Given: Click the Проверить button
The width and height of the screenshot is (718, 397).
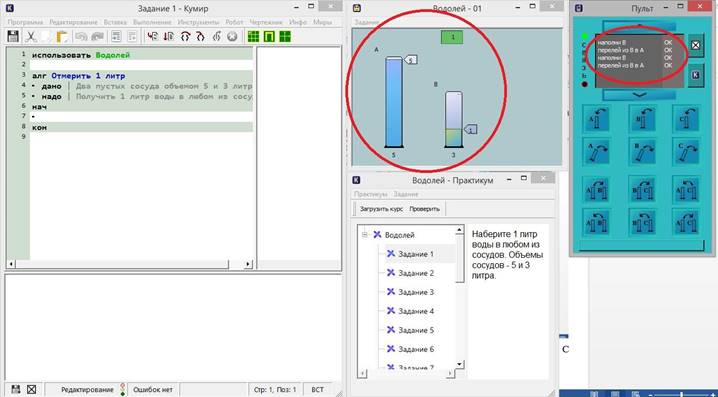Looking at the screenshot, I should point(424,209).
